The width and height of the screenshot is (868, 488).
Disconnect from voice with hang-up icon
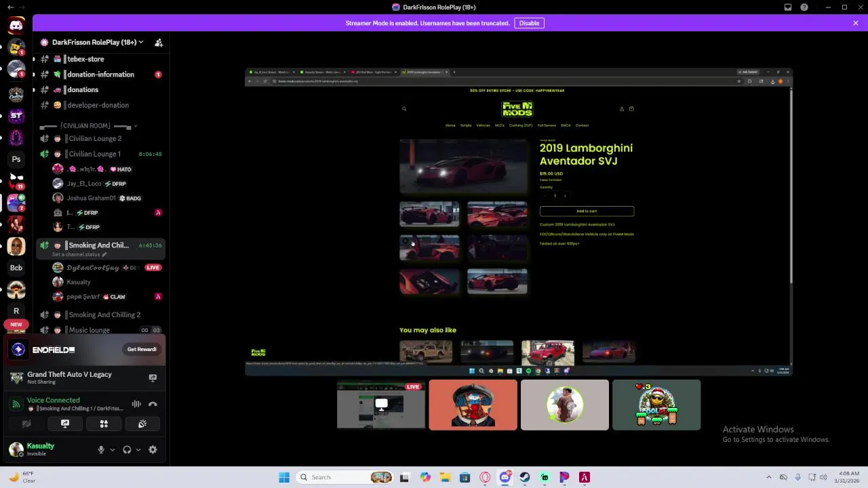(153, 404)
